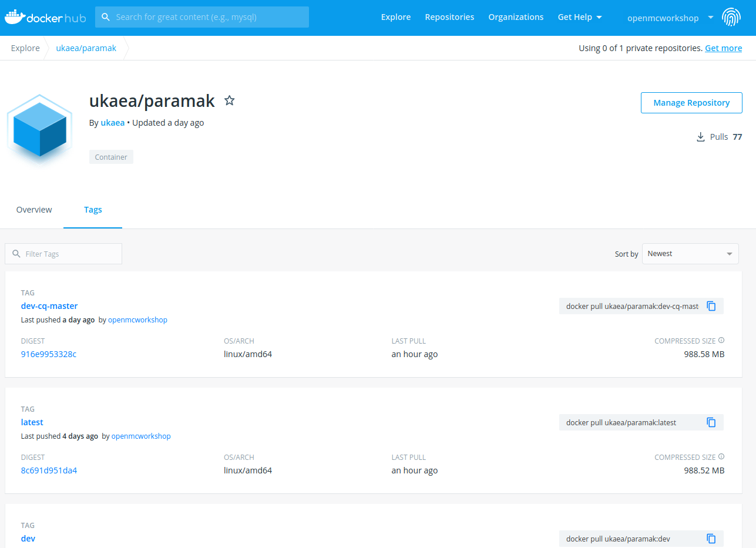Open the dev tag link
Viewport: 756px width, 548px height.
coord(28,539)
